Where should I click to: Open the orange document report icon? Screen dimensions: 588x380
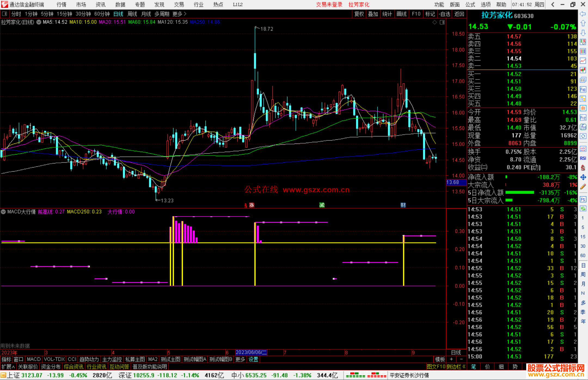[x=583, y=108]
